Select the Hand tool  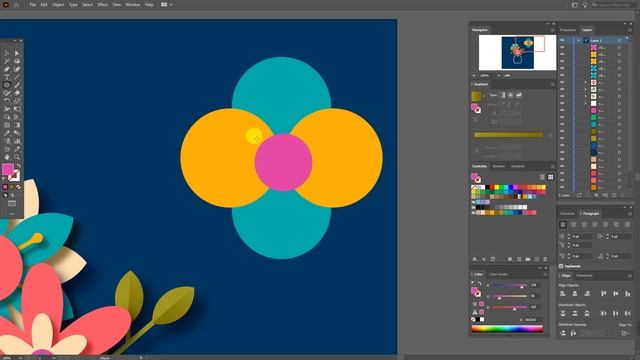click(7, 157)
